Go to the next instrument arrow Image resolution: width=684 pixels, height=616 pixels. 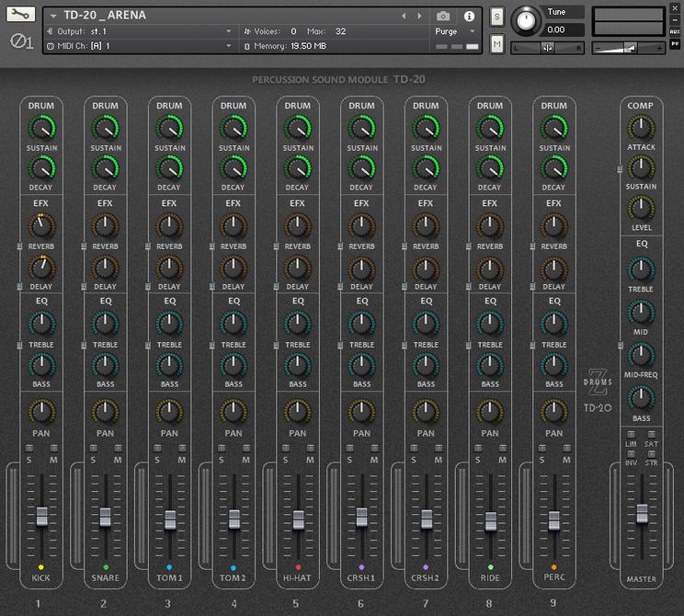[x=419, y=17]
